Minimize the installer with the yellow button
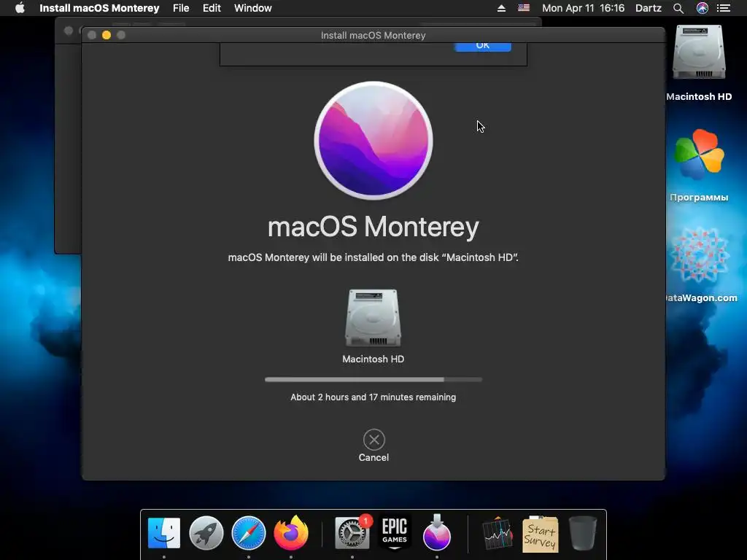The height and width of the screenshot is (560, 747). click(107, 35)
